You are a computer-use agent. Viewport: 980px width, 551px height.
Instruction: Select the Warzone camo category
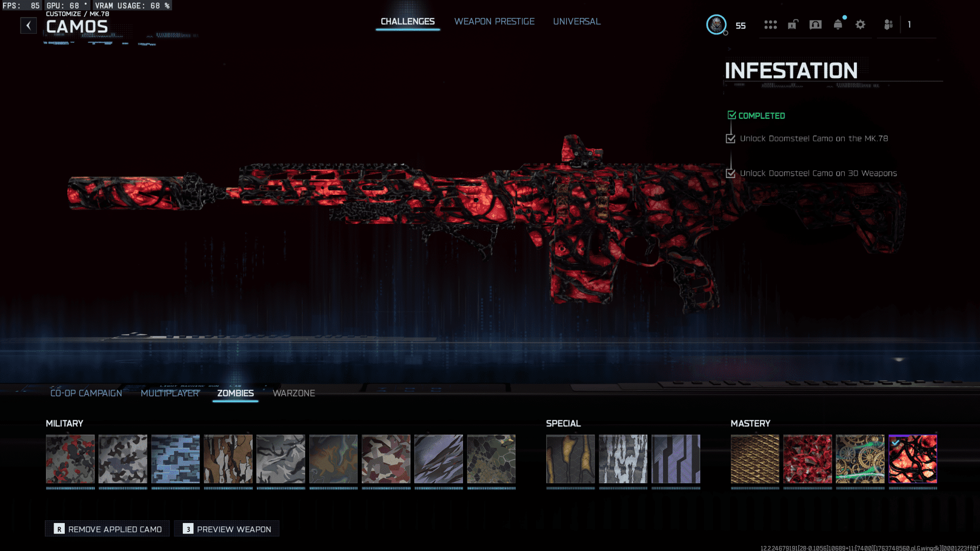click(x=293, y=393)
